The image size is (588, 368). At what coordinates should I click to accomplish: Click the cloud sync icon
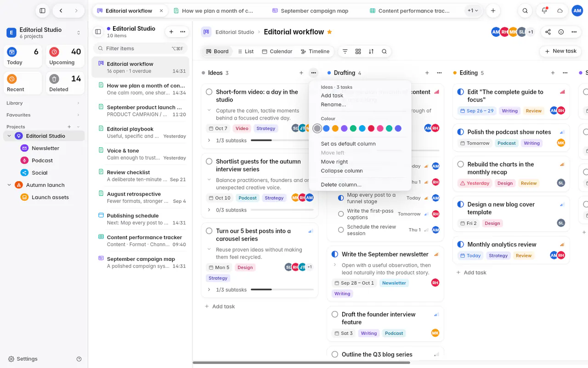[x=560, y=11]
